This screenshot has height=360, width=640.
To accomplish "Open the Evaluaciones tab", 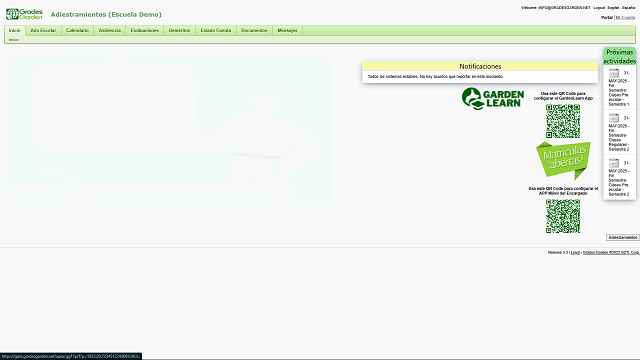I will click(144, 30).
